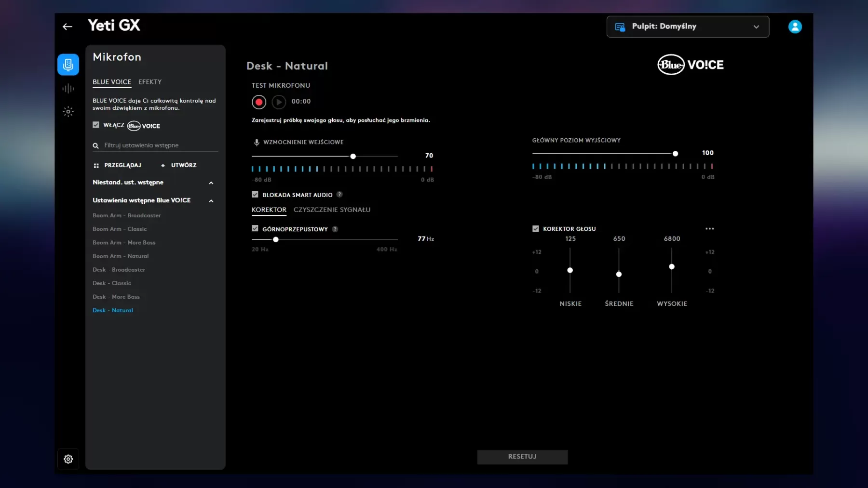The height and width of the screenshot is (488, 868).
Task: Play the recorded microphone test
Action: [279, 102]
